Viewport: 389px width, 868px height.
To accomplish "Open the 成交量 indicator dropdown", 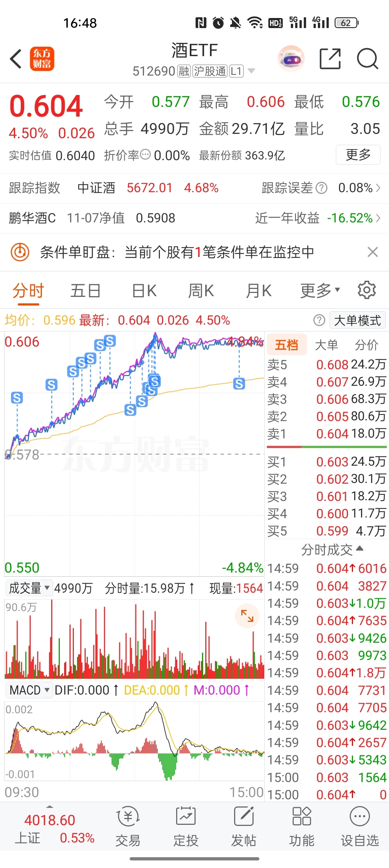I will click(x=29, y=588).
